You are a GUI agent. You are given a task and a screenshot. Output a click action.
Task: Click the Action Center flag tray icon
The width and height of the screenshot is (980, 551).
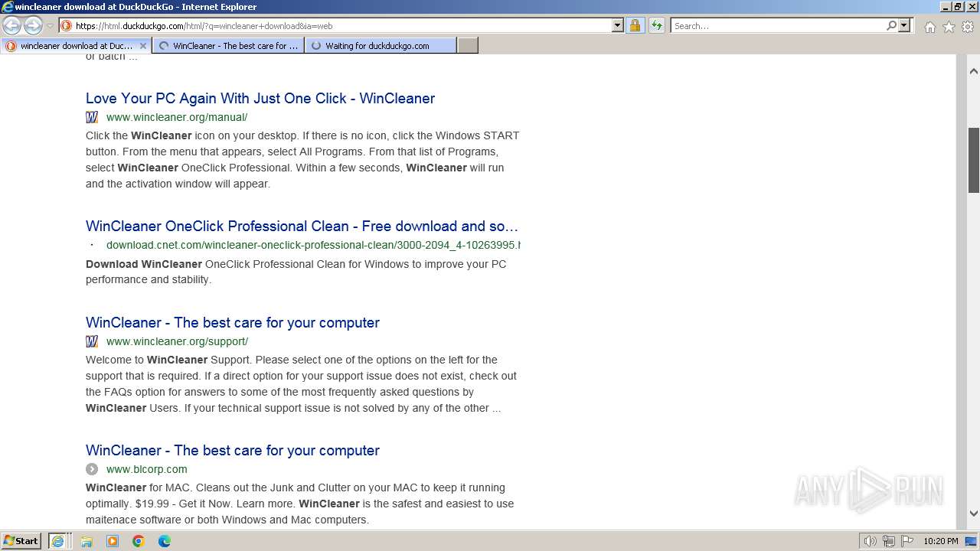(x=906, y=541)
